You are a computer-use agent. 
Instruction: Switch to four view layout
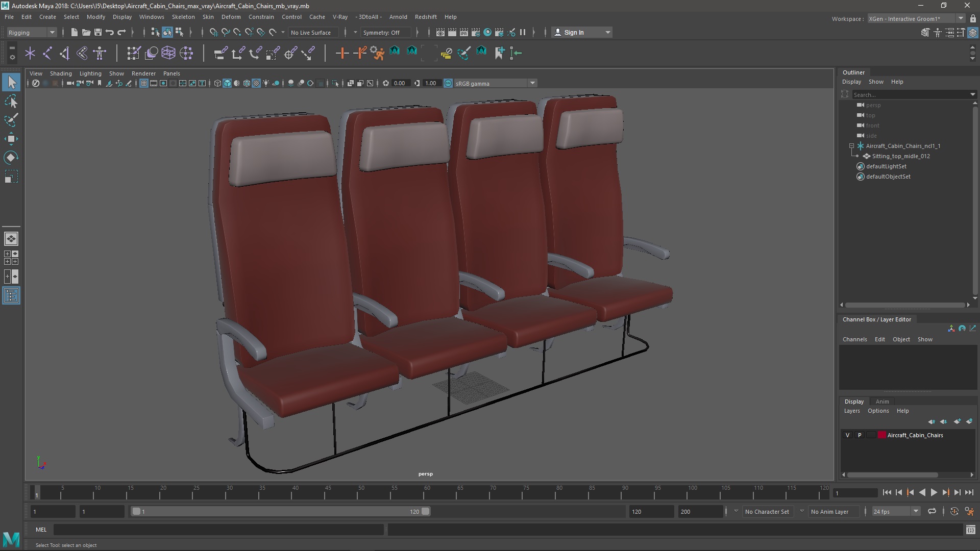tap(11, 258)
